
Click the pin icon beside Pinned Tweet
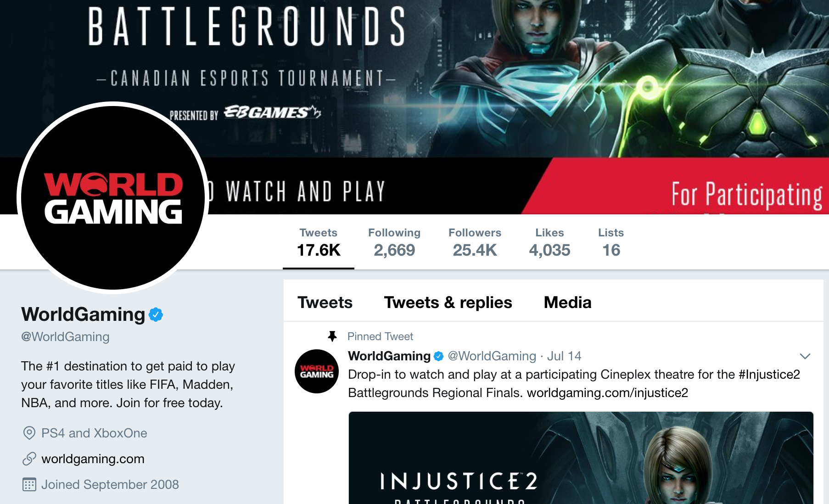[332, 336]
